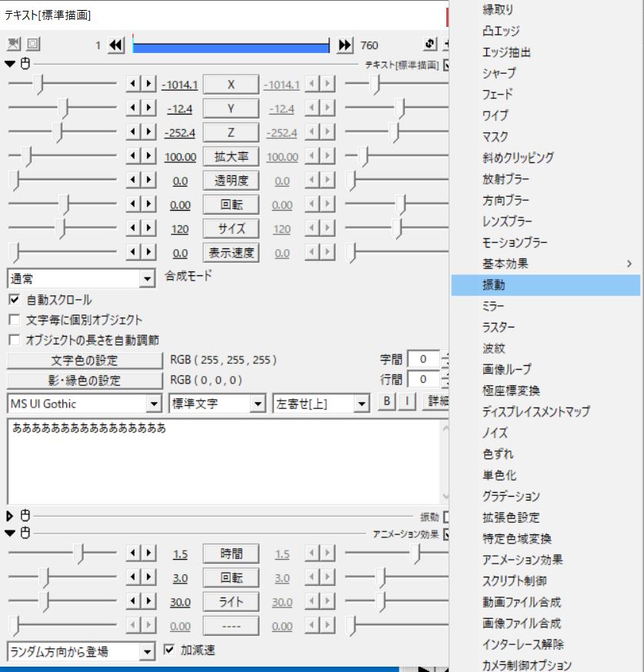This screenshot has width=644, height=672.
Task: Open 影・縁色の設定 color dialog
Action: tap(85, 381)
